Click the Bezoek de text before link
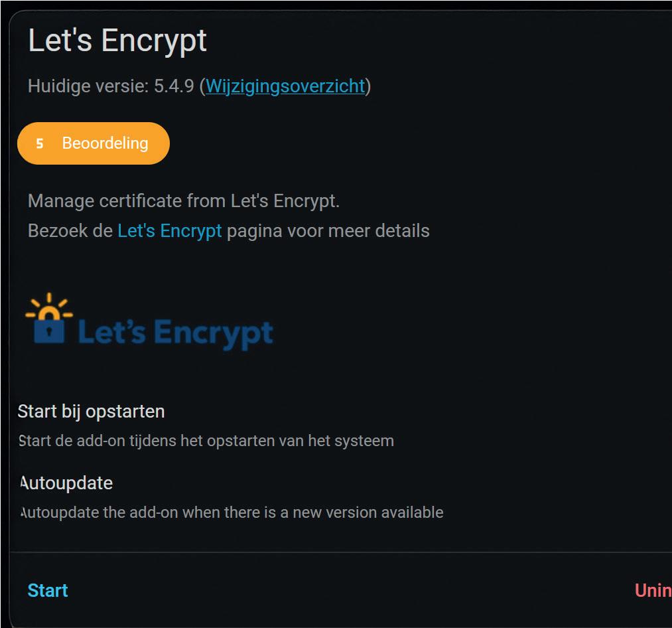This screenshot has height=628, width=672. tap(70, 231)
